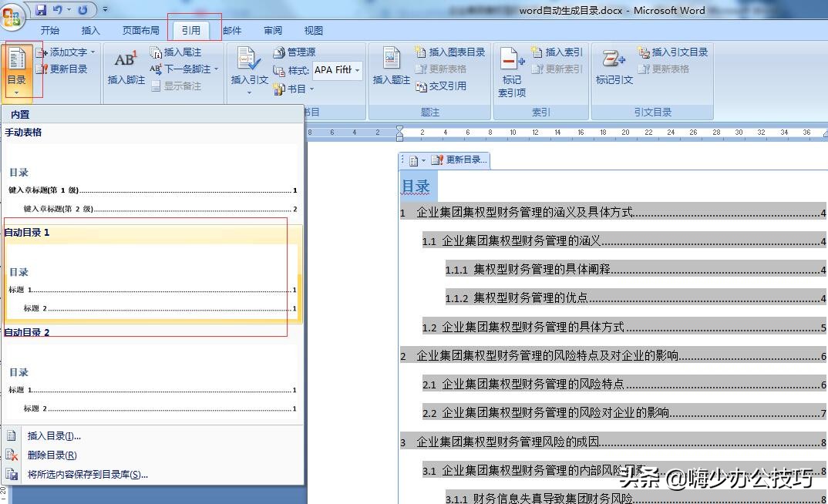
Task: Open the APA Fifth style dropdown
Action: click(359, 69)
